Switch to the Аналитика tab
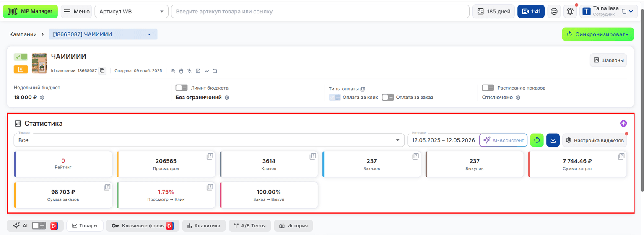The image size is (644, 235). point(204,225)
